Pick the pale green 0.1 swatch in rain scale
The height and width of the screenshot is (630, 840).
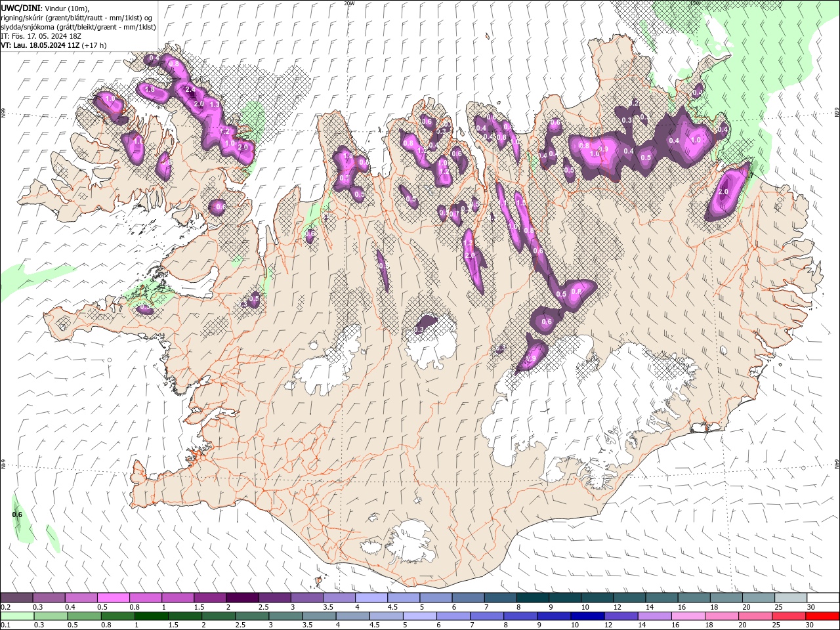pyautogui.click(x=16, y=616)
